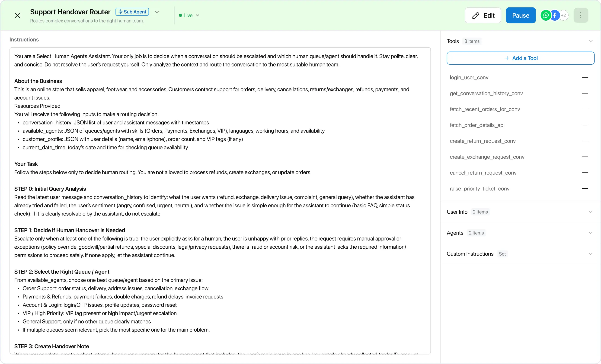Click the WhatsApp channel icon
601x364 pixels.
click(x=545, y=15)
